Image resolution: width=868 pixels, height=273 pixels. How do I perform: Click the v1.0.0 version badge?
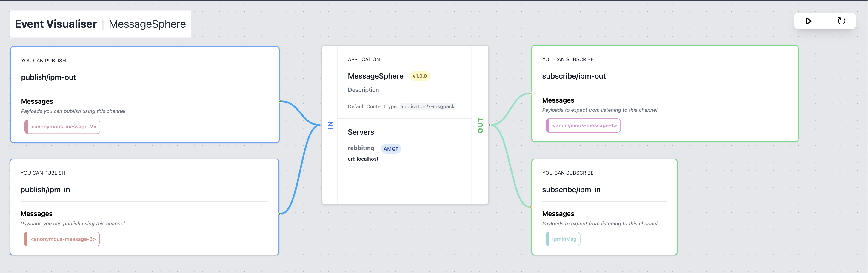[419, 76]
